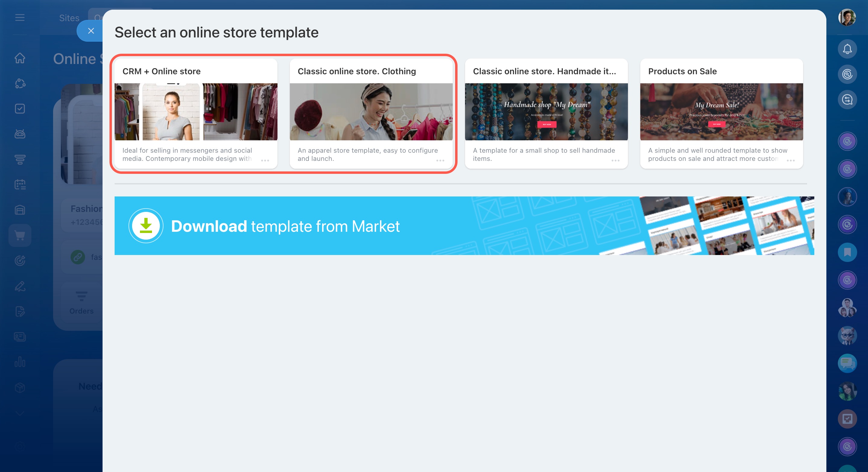Click the Classic online store. Clothing title
Screen dimensions: 868x472
pyautogui.click(x=356, y=72)
